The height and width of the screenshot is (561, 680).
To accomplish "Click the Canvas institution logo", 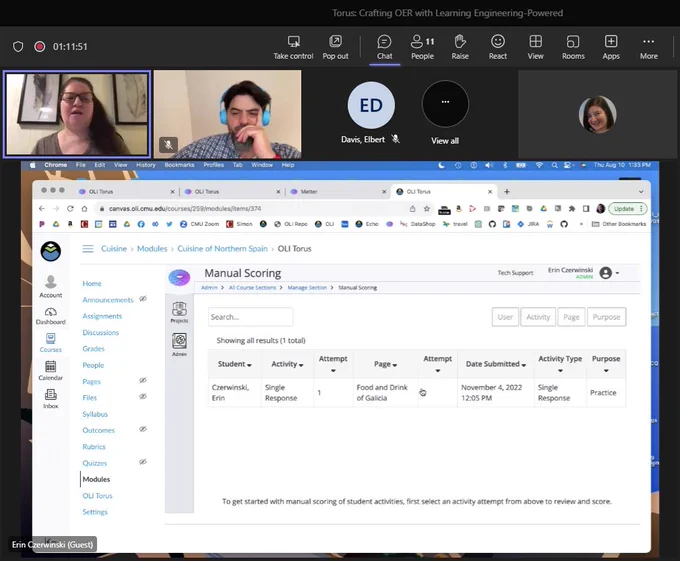I will tap(51, 251).
